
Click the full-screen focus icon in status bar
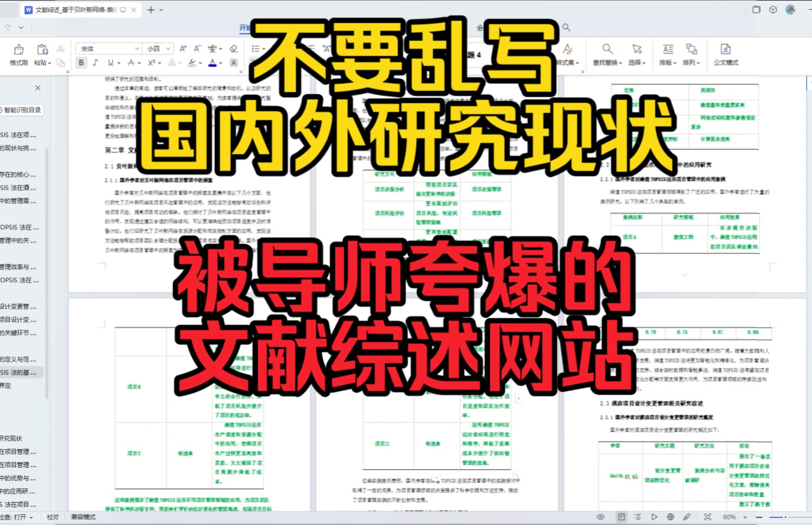707,517
